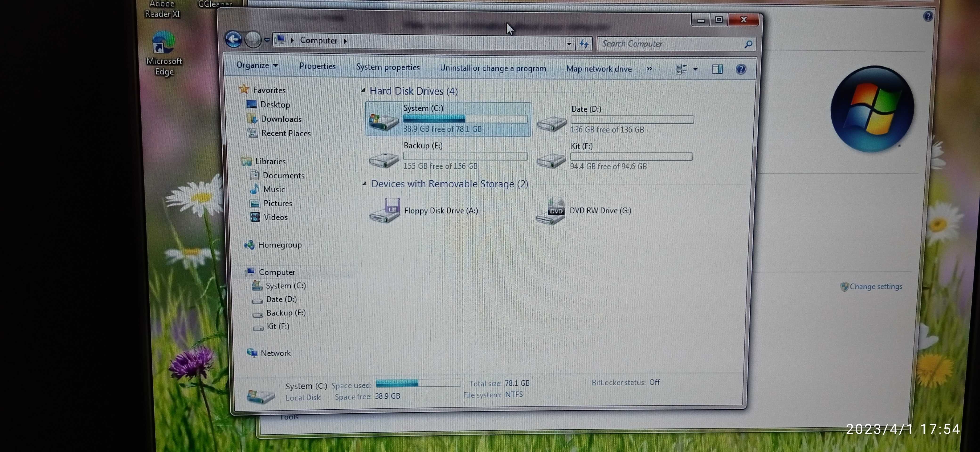
Task: Maximize the Computer window
Action: (x=719, y=19)
